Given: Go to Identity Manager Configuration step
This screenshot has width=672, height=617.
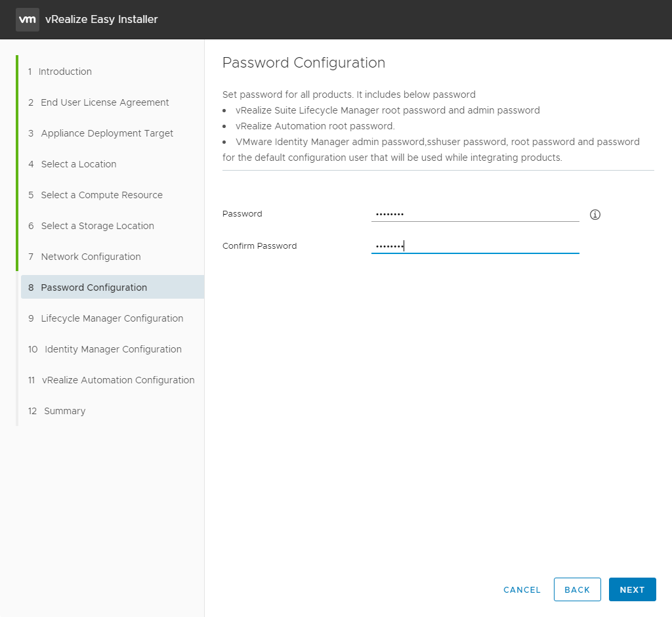Looking at the screenshot, I should click(x=105, y=349).
